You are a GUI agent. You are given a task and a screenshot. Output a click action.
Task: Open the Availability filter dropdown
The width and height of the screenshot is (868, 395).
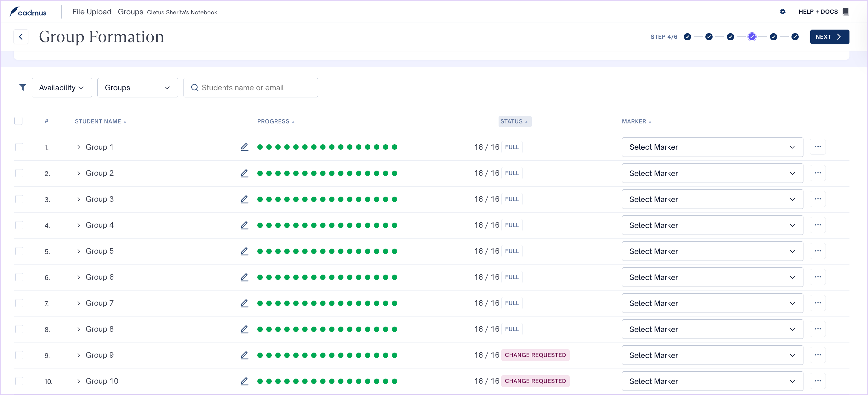(62, 88)
